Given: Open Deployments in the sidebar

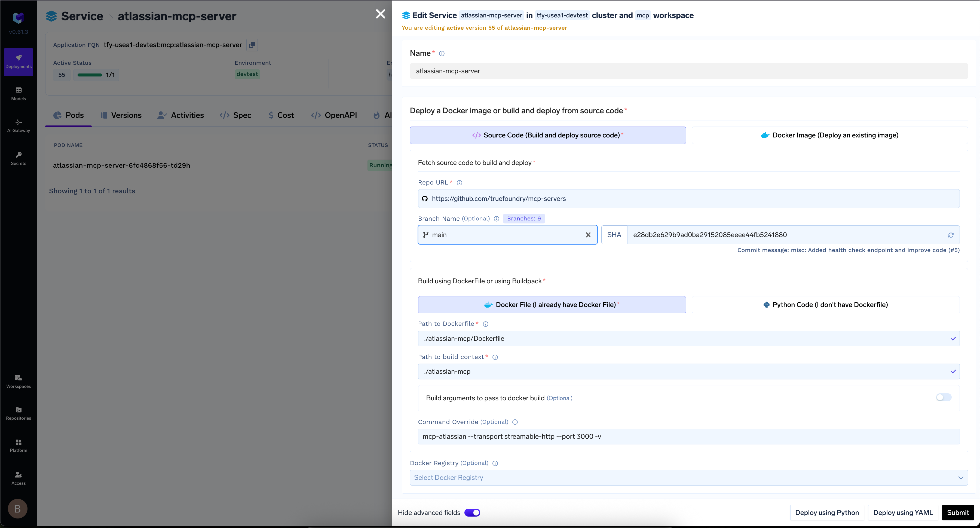Looking at the screenshot, I should point(18,62).
